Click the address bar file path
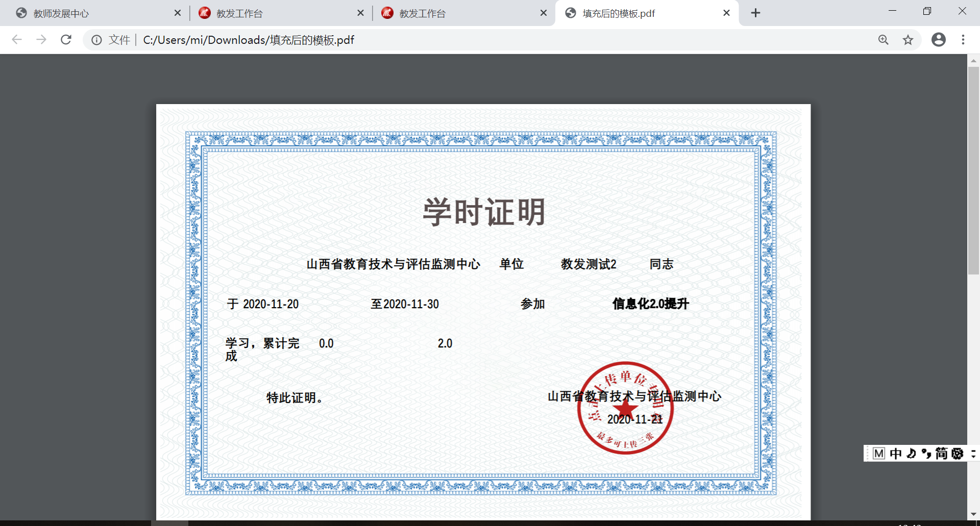 coord(249,40)
